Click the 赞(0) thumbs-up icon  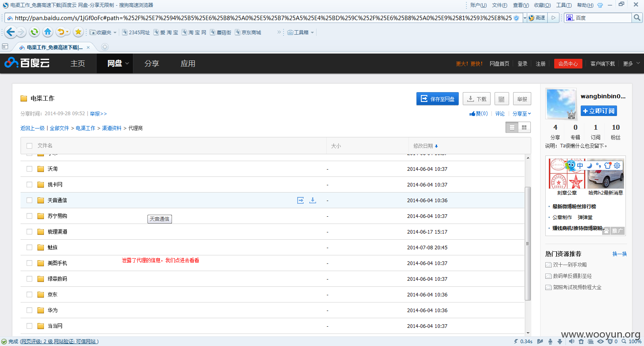click(x=472, y=114)
